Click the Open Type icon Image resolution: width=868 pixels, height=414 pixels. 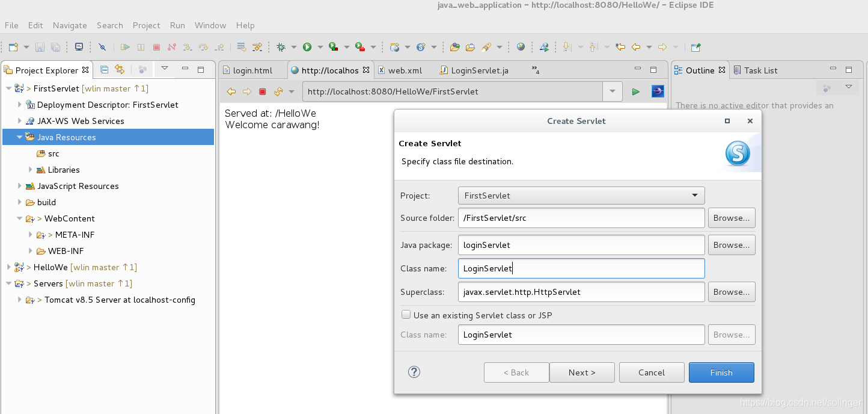[455, 47]
